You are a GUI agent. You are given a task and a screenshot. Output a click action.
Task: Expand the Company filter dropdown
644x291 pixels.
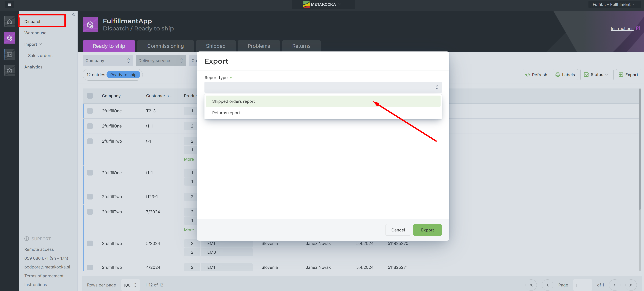click(108, 61)
